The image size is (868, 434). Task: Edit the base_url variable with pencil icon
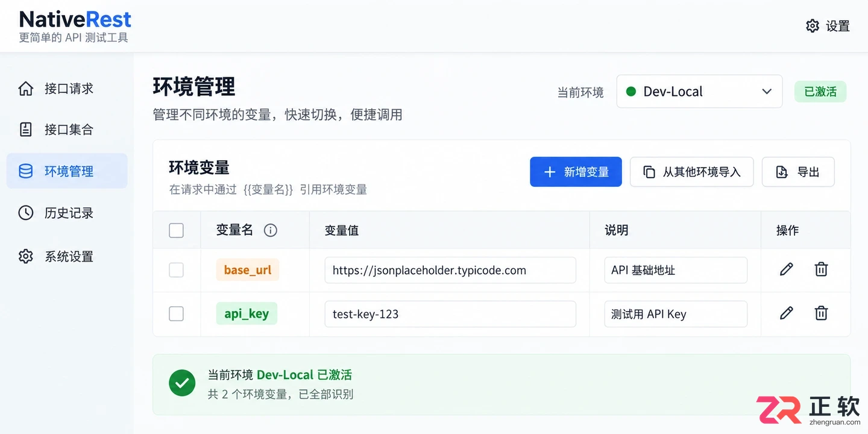[x=787, y=269]
